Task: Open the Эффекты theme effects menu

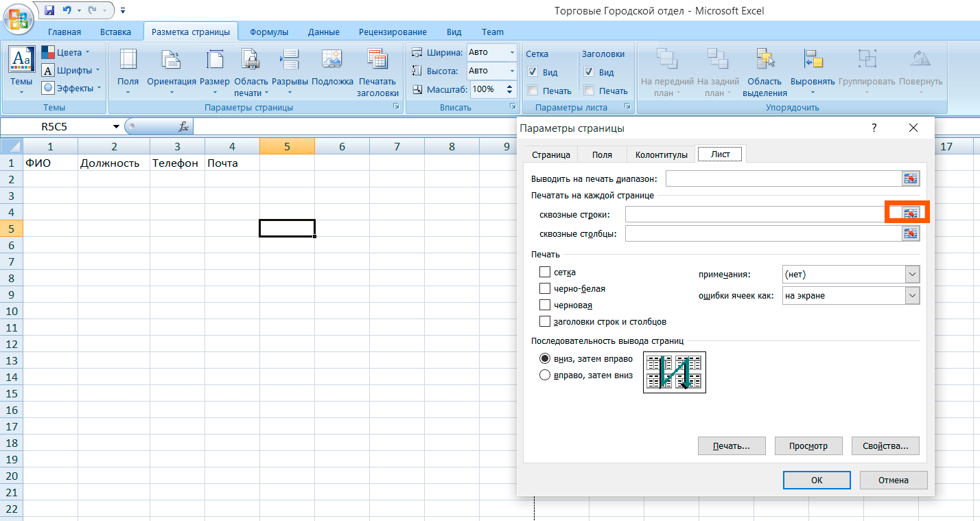Action: (x=71, y=88)
